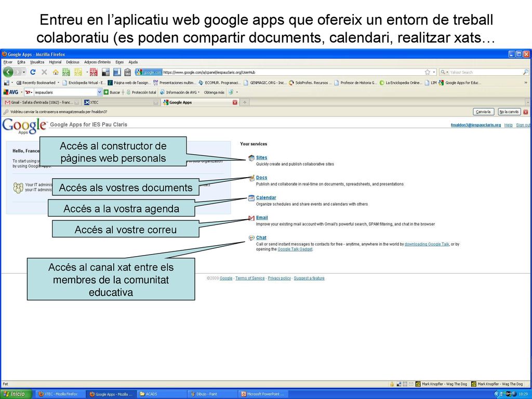Open the Sites service link
Image resolution: width=532 pixels, height=399 pixels.
(x=261, y=157)
